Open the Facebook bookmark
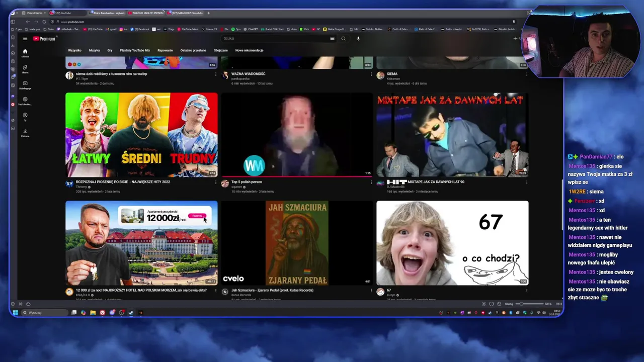 (x=140, y=29)
